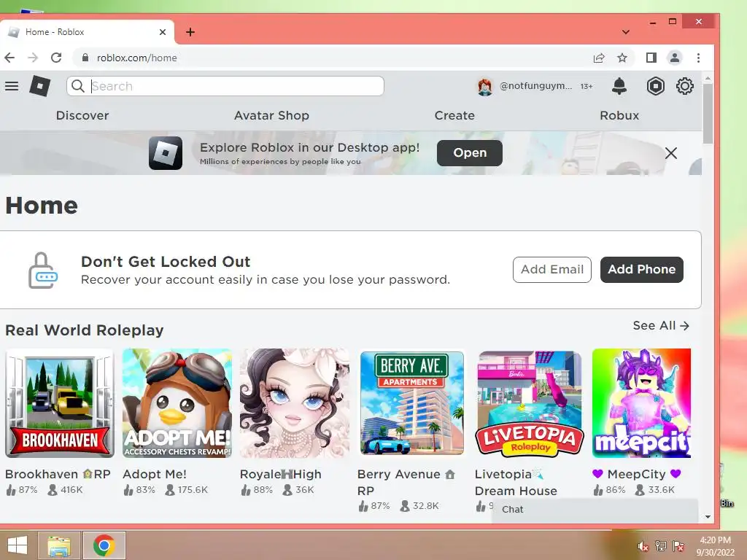Reload the roblox.com page
The image size is (747, 560).
pyautogui.click(x=56, y=58)
